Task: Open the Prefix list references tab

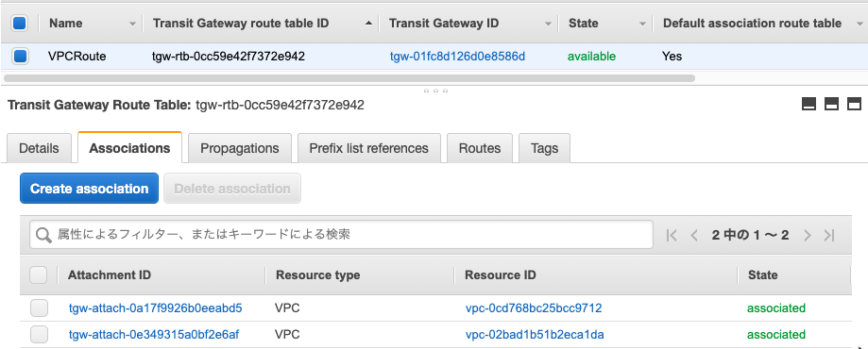Action: point(368,148)
